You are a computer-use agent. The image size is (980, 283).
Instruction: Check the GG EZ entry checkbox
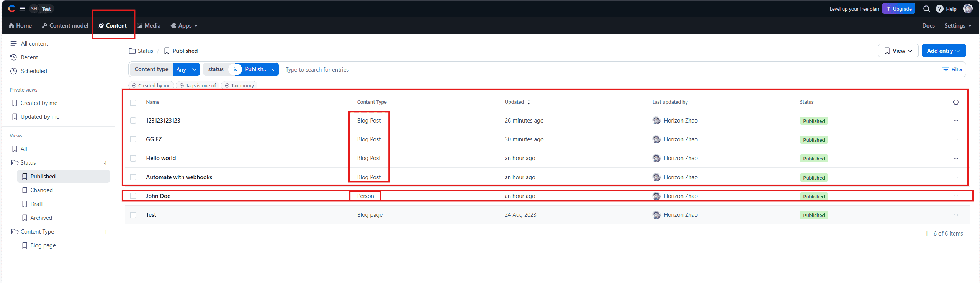133,139
